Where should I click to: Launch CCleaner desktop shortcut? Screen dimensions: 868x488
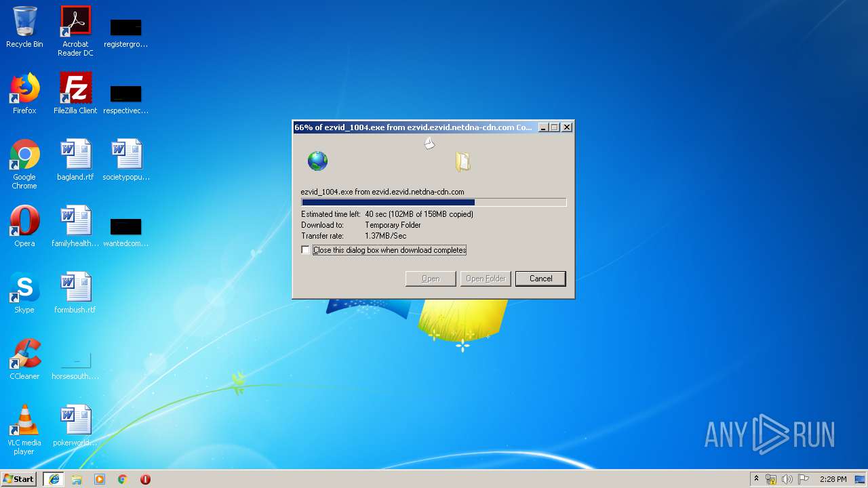24,359
